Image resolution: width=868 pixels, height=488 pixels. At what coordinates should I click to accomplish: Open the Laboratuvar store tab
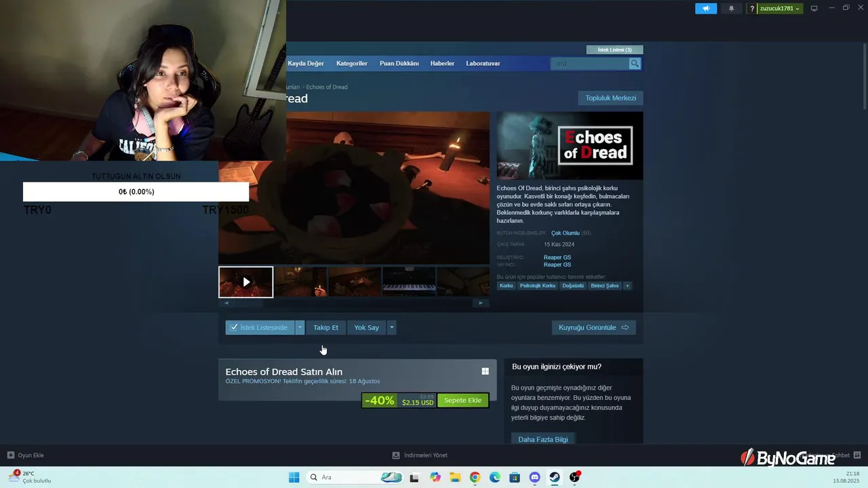(483, 63)
